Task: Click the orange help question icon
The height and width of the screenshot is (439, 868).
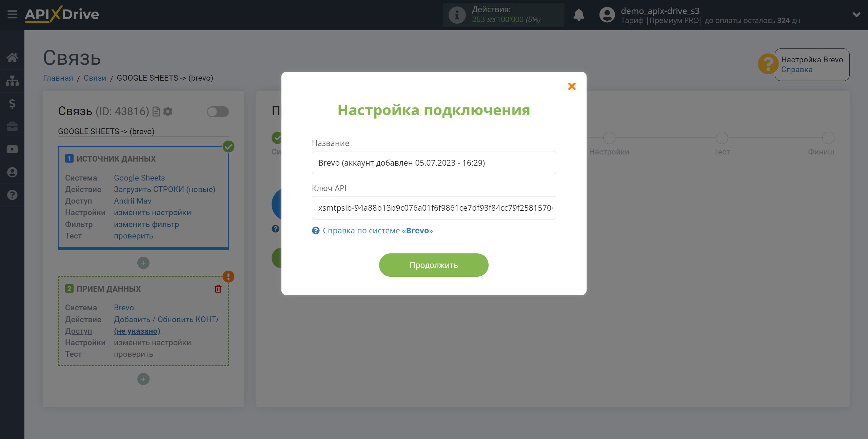Action: [768, 64]
